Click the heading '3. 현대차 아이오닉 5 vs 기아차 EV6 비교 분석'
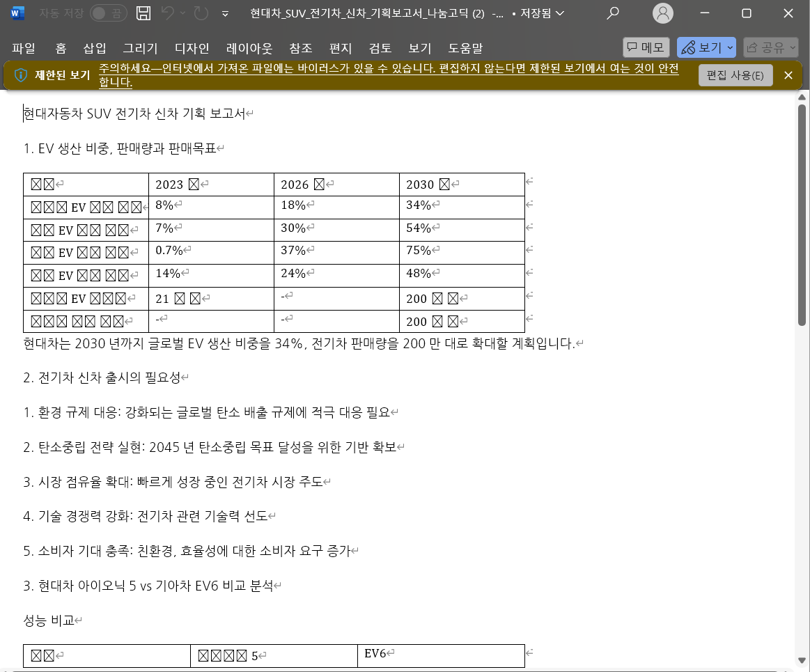 click(148, 586)
